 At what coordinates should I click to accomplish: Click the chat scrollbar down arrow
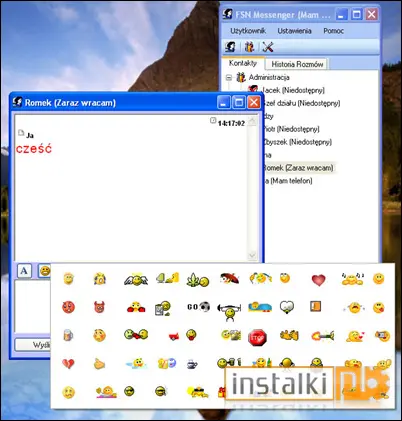pyautogui.click(x=252, y=256)
